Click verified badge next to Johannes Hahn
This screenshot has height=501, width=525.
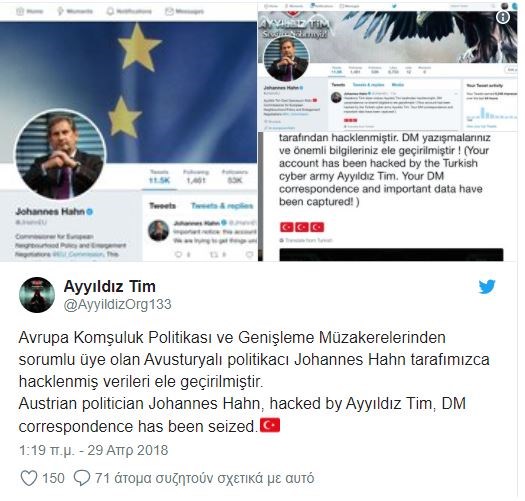pos(89,212)
